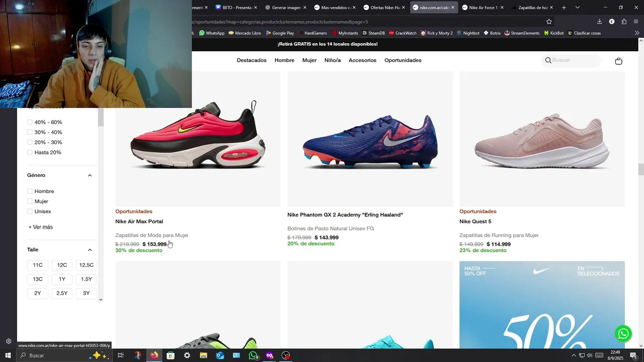Viewport: 644px width, 362px height.
Task: Open the Nike Air Max Portal product link
Action: [x=139, y=222]
